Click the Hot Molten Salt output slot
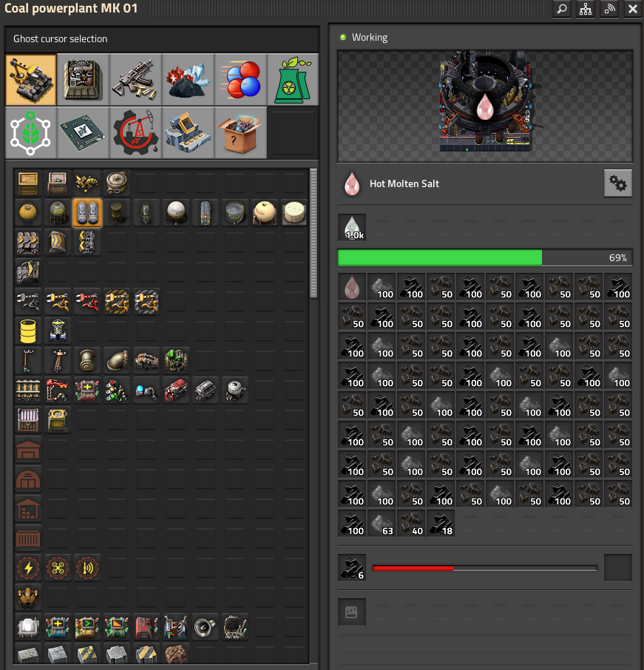The width and height of the screenshot is (644, 670). click(352, 287)
